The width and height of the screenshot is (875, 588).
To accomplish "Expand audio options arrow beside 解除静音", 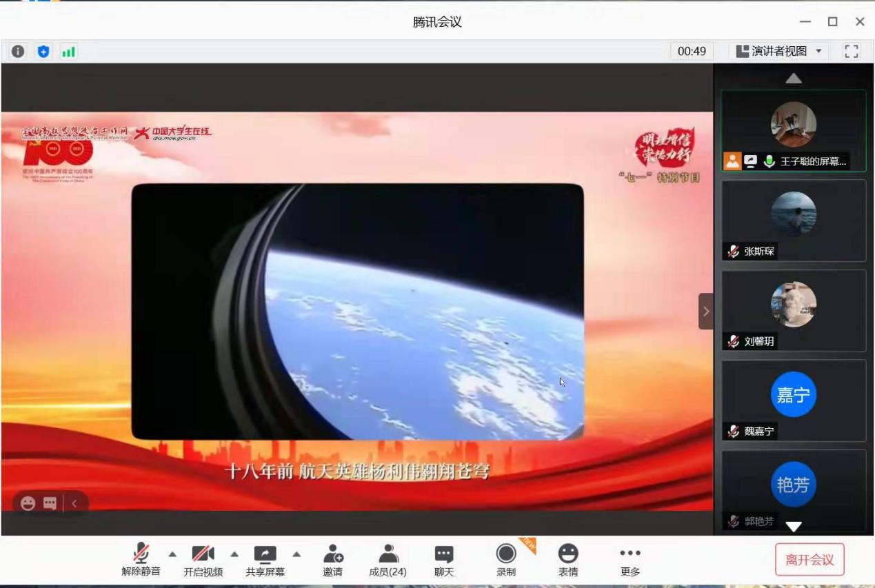I will pos(172,554).
